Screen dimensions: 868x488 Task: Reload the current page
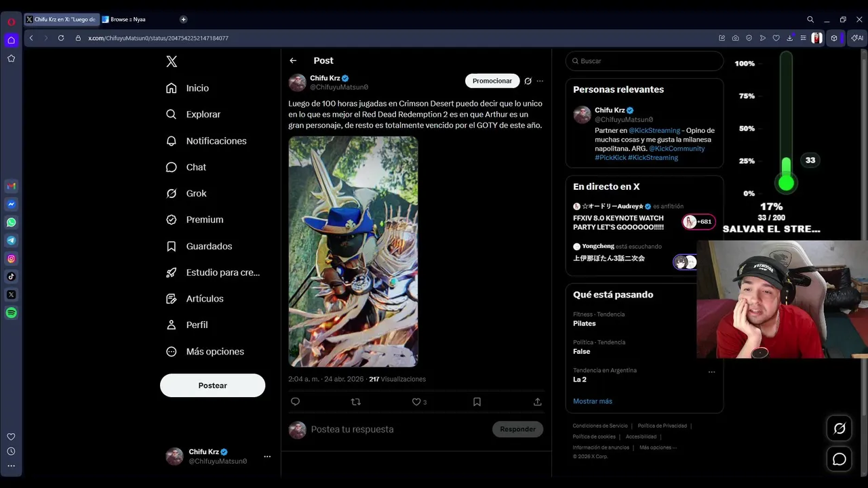pyautogui.click(x=61, y=38)
